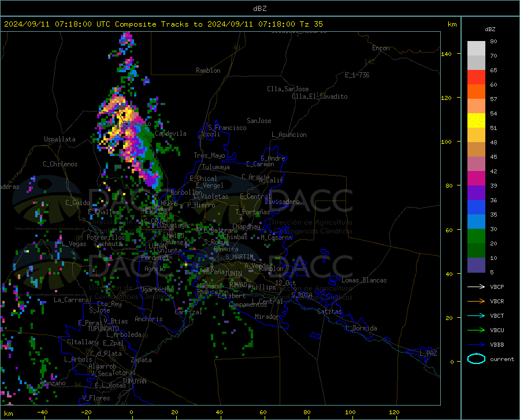Screen dimensions: 520x420
Task: Click the cyan VBCT arrow in legend
Action: coord(476,315)
